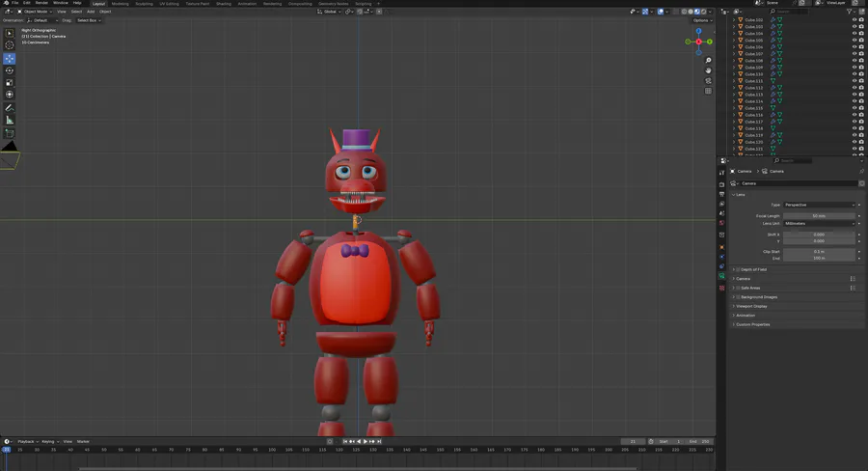868x471 pixels.
Task: Disable Cube.113 in renders via camera icon
Action: 861,95
